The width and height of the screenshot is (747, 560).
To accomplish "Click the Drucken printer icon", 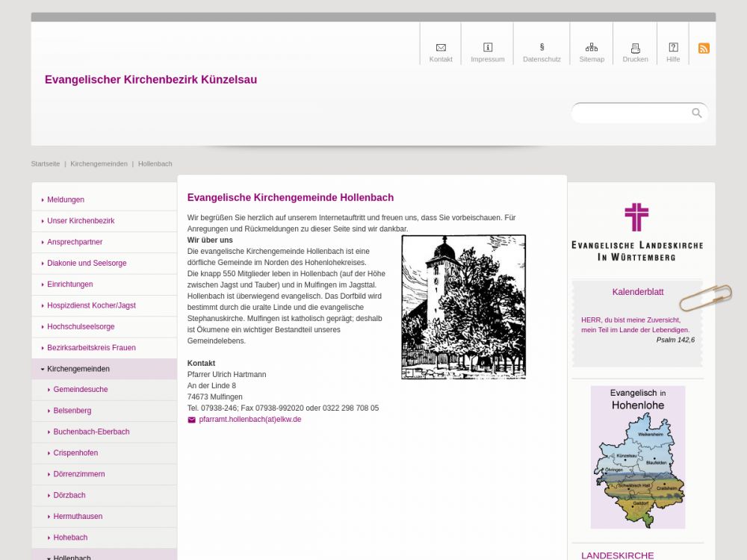I will click(635, 48).
